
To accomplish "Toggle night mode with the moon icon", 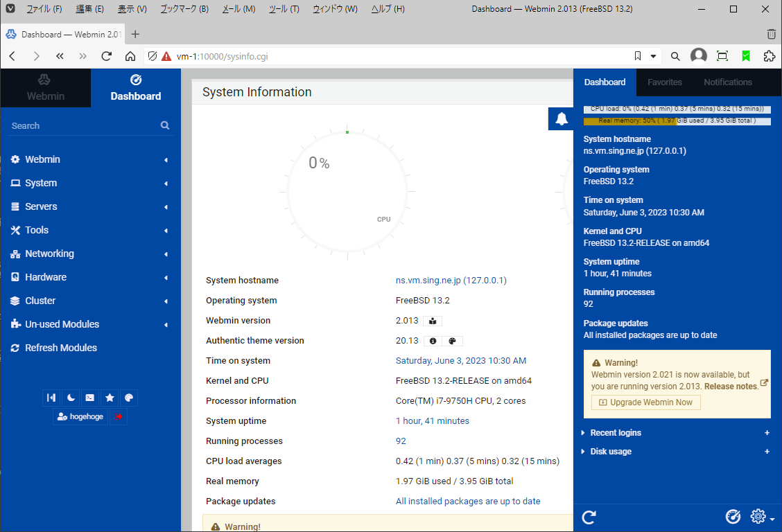I will (x=71, y=398).
